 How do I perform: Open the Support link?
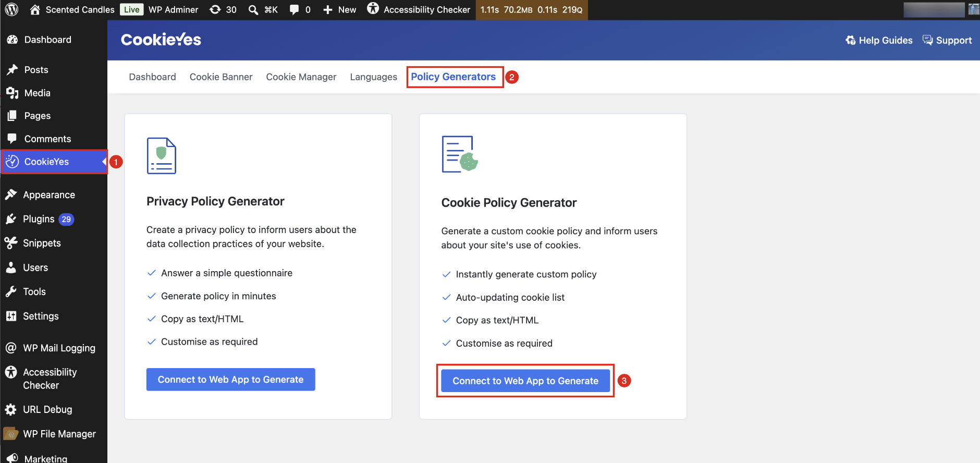tap(954, 41)
